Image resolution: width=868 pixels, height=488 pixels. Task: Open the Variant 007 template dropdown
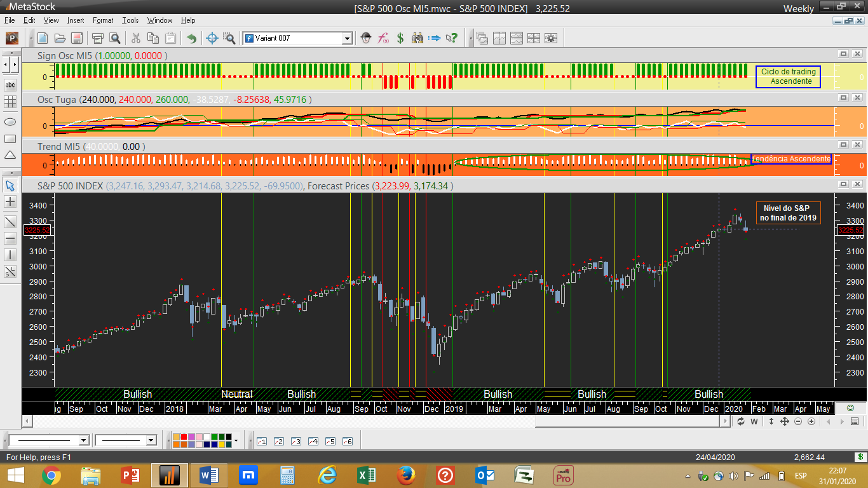pos(347,38)
